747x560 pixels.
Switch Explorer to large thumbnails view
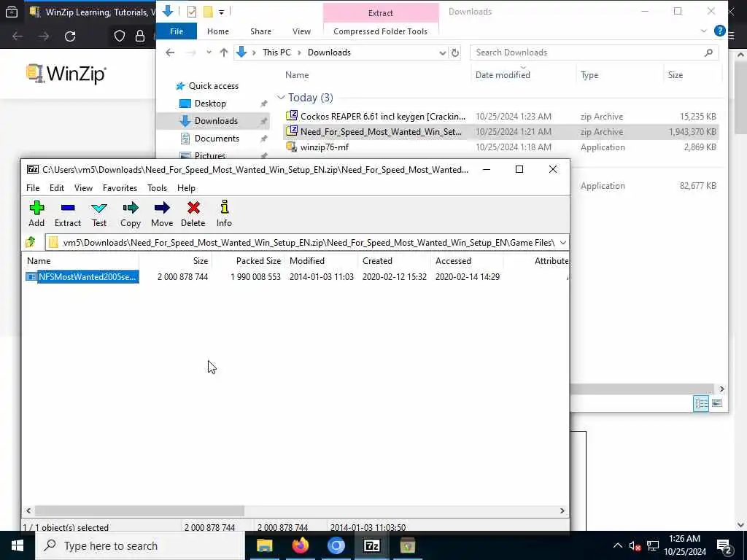tap(717, 403)
